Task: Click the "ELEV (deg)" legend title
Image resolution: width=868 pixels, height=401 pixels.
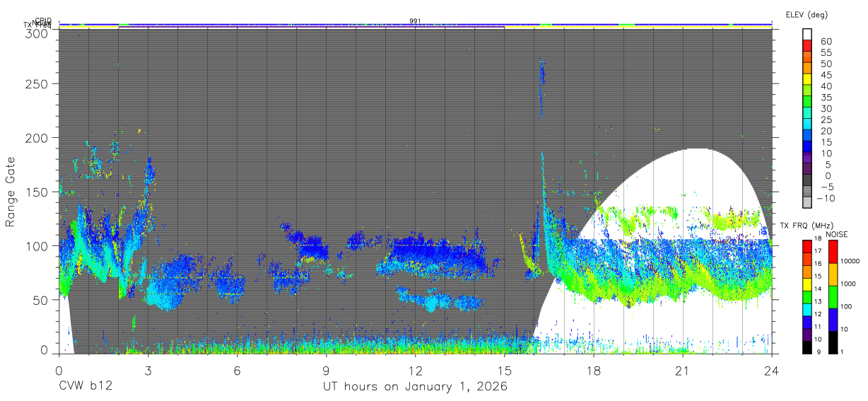Action: 807,15
